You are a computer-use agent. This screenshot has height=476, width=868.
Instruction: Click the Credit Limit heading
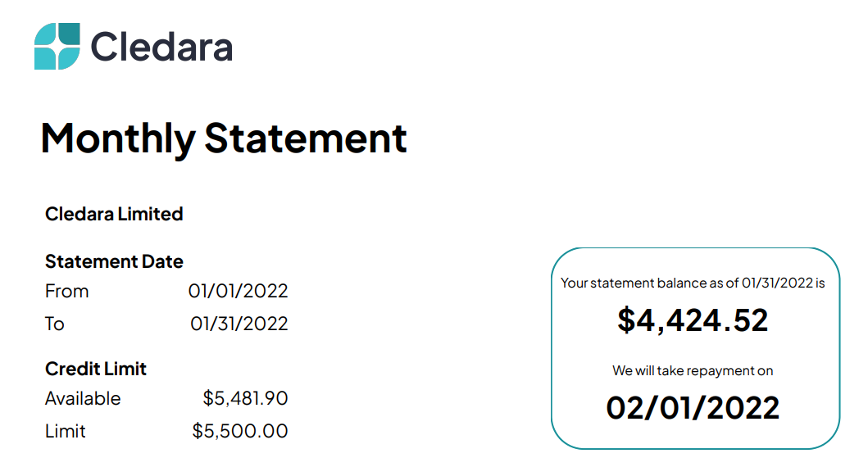click(x=96, y=369)
